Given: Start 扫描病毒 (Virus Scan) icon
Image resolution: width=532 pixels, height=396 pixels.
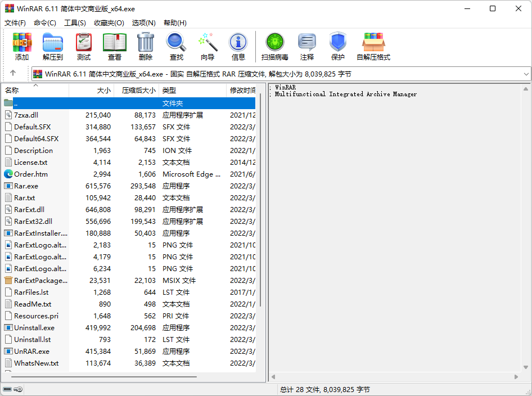Looking at the screenshot, I should [275, 43].
